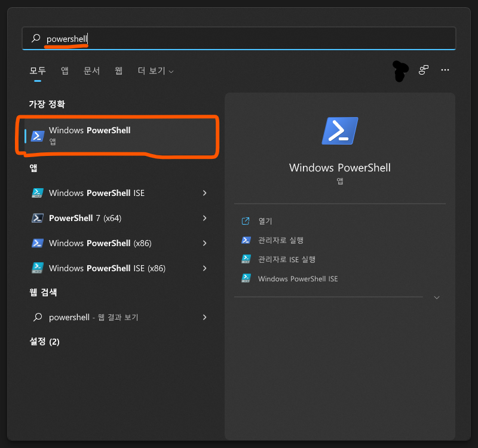Click 열기 to open PowerShell

coord(265,221)
